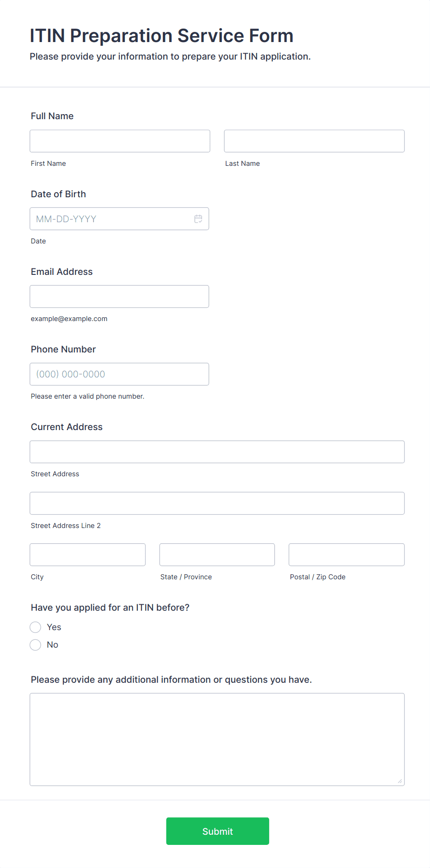Image resolution: width=430 pixels, height=868 pixels.
Task: Click the green Submit button
Action: pyautogui.click(x=217, y=831)
